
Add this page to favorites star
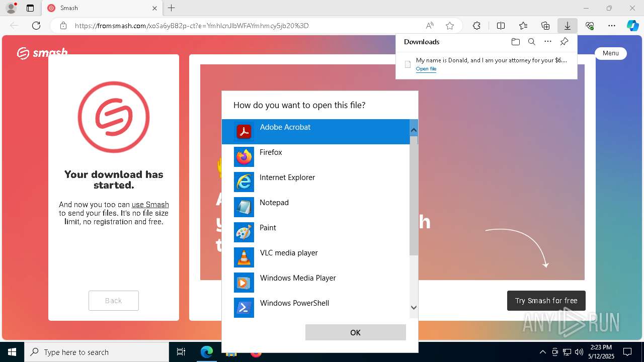(450, 26)
